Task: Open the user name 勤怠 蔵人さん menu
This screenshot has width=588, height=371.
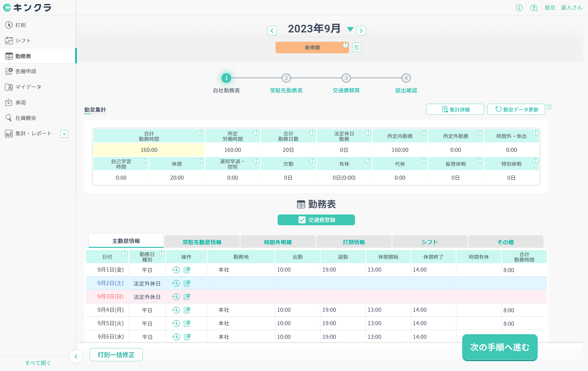Action: click(x=564, y=8)
